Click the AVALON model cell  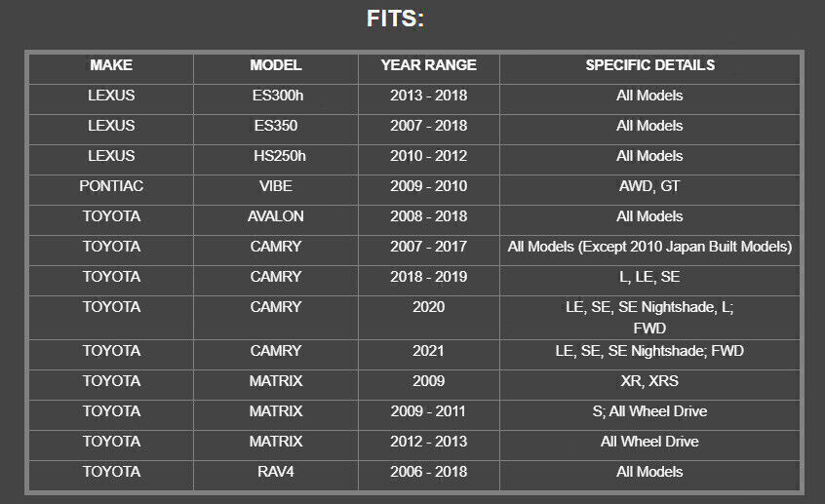pyautogui.click(x=276, y=216)
